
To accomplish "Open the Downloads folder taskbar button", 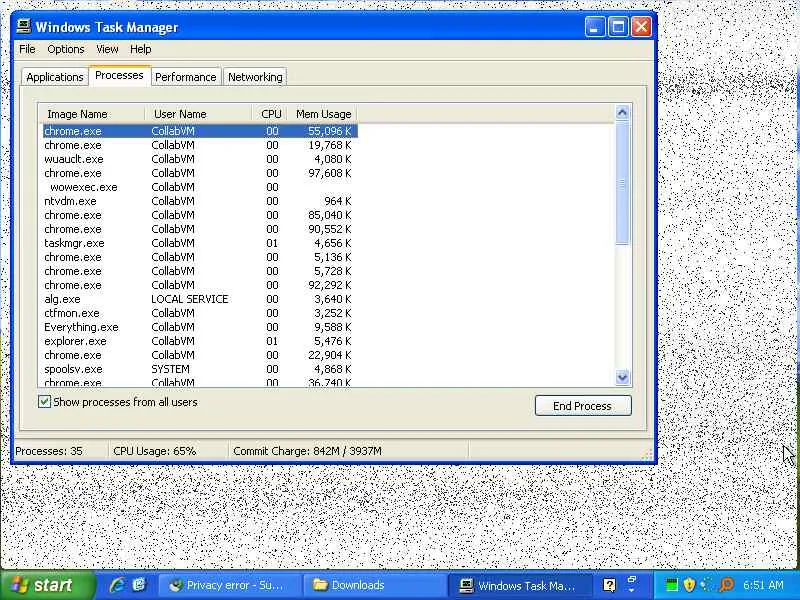I will [x=375, y=585].
